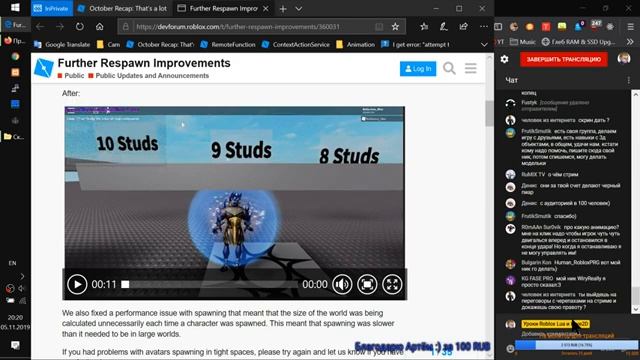Click the chat scroll-up arrow
640x360 pixels.
point(636,94)
